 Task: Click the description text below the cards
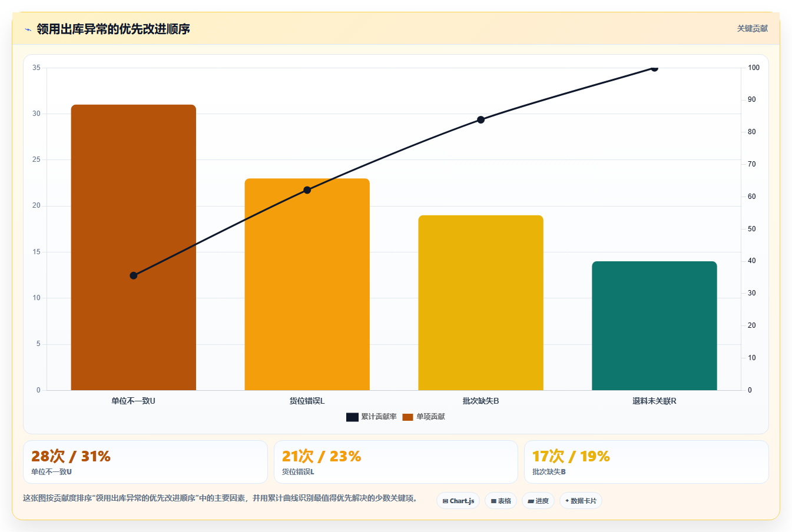click(x=221, y=498)
